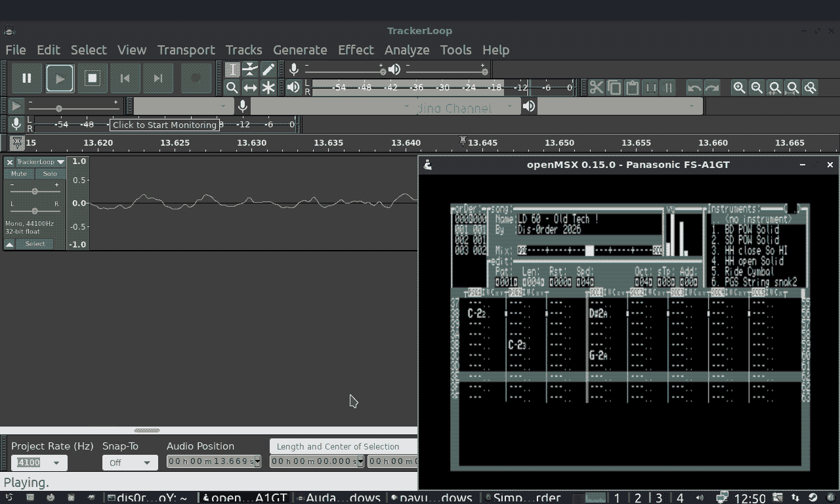
Task: Open the File menu
Action: tap(16, 50)
